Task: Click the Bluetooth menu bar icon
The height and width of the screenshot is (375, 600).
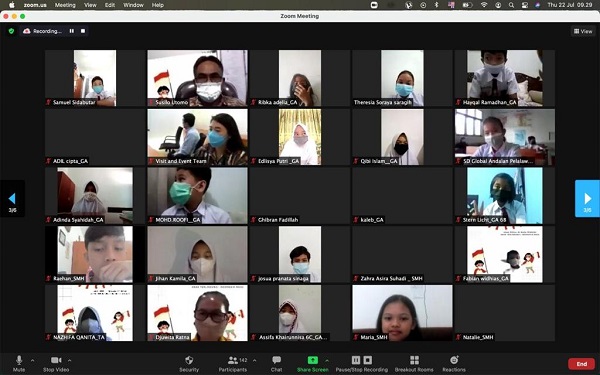Action: click(436, 5)
